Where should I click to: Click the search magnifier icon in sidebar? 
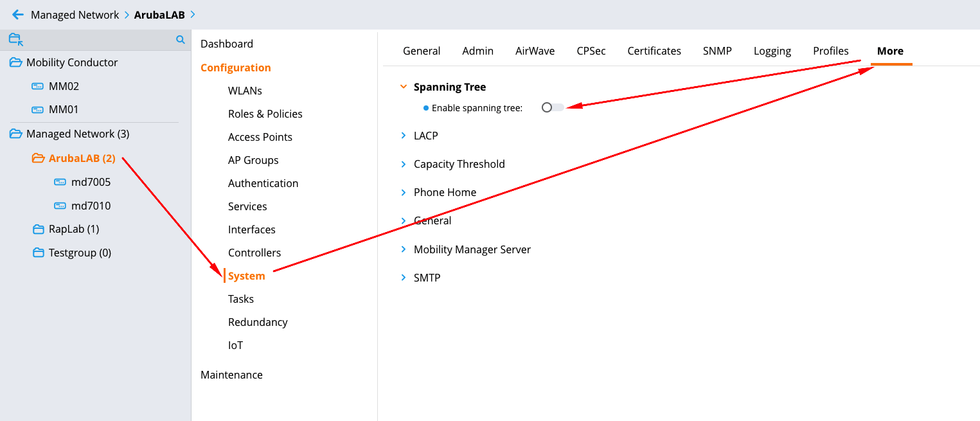click(x=181, y=40)
